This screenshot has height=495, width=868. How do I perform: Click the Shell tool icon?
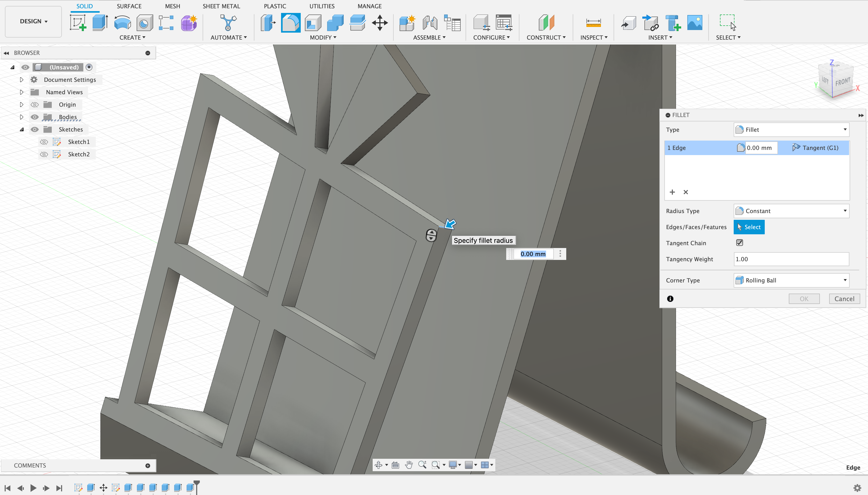(313, 23)
